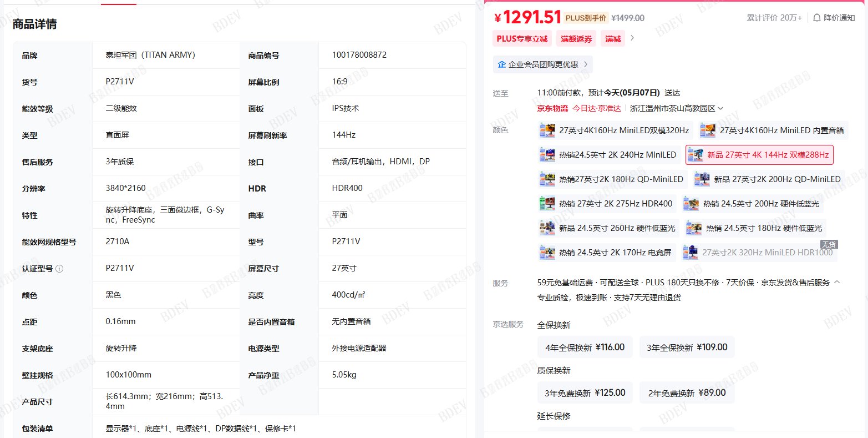The image size is (868, 438).
Task: Click out-of-stock 27英寸2K 320Hz MiniLED HDR1000 option
Action: click(x=759, y=253)
